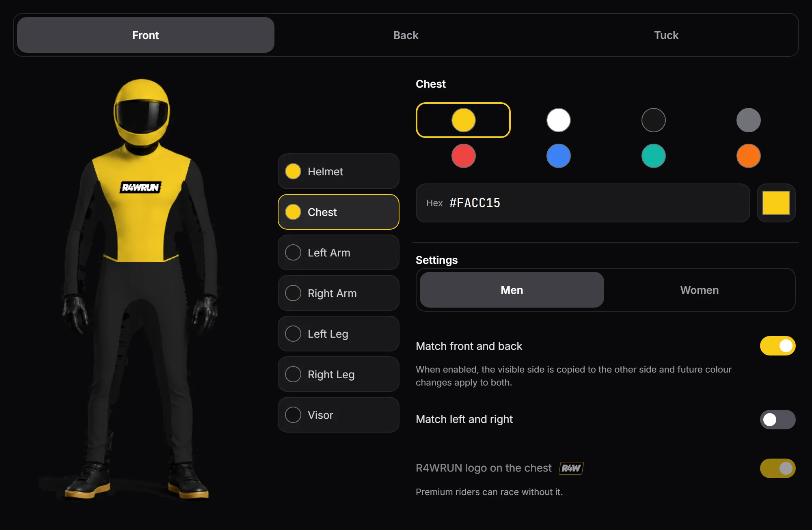The width and height of the screenshot is (812, 530).
Task: Click the Visor empty color circle
Action: [x=293, y=415]
